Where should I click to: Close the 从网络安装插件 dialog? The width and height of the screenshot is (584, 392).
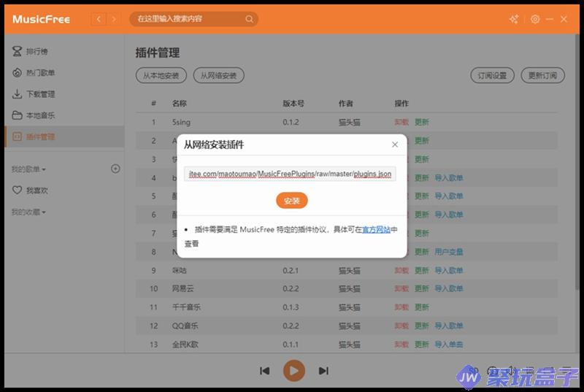pos(395,145)
